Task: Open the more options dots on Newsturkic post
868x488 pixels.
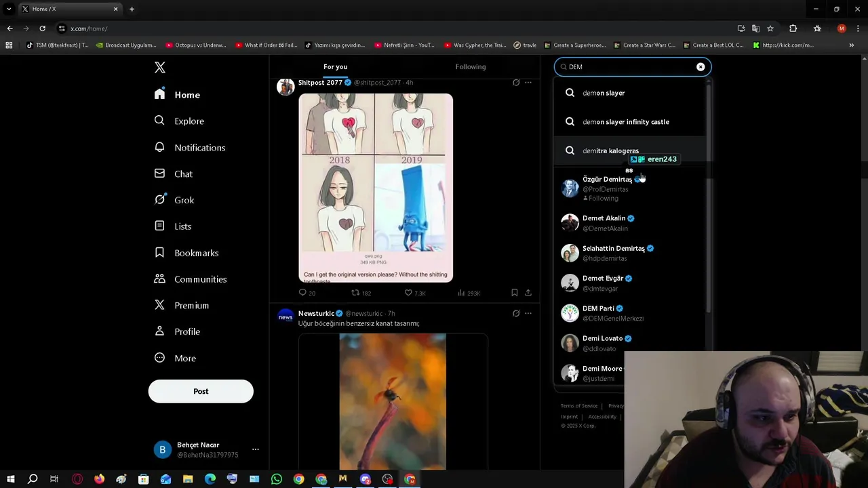Action: pos(528,313)
